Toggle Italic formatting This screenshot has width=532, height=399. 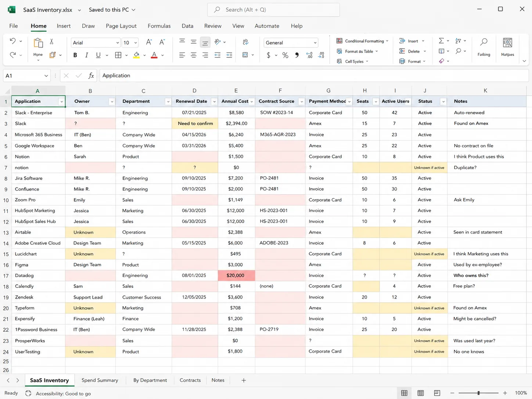[x=87, y=55]
